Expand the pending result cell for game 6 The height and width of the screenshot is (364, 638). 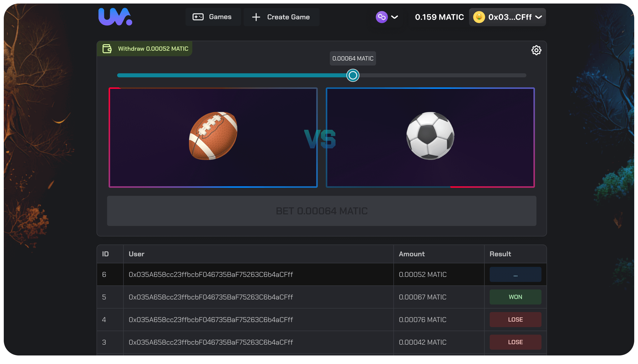click(515, 274)
